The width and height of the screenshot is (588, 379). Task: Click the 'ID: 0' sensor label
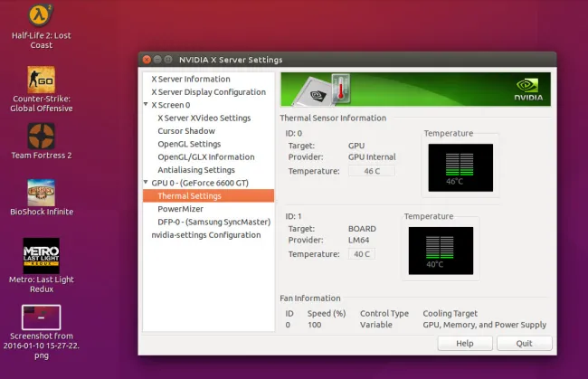coord(294,134)
